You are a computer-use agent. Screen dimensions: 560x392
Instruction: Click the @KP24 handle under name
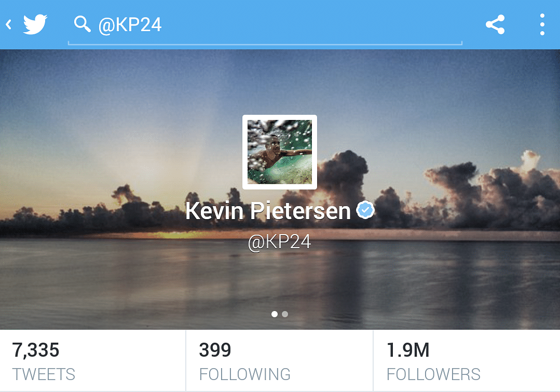279,242
